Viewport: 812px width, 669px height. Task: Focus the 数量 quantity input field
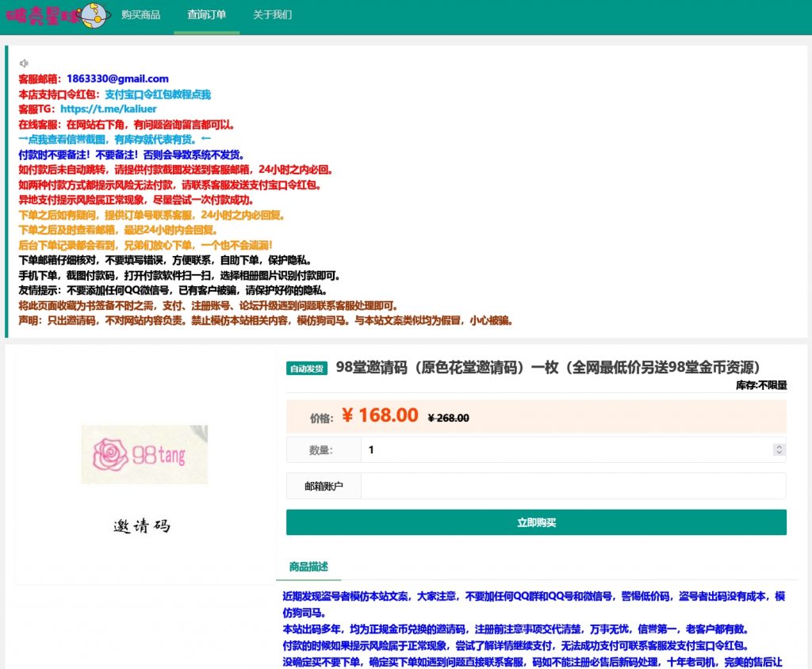(573, 449)
